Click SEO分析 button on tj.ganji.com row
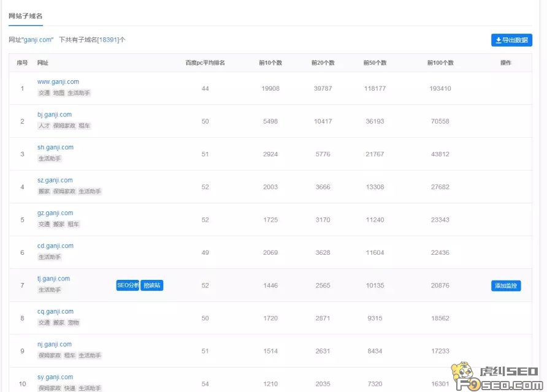Viewport: 547px width, 392px height. 127,285
